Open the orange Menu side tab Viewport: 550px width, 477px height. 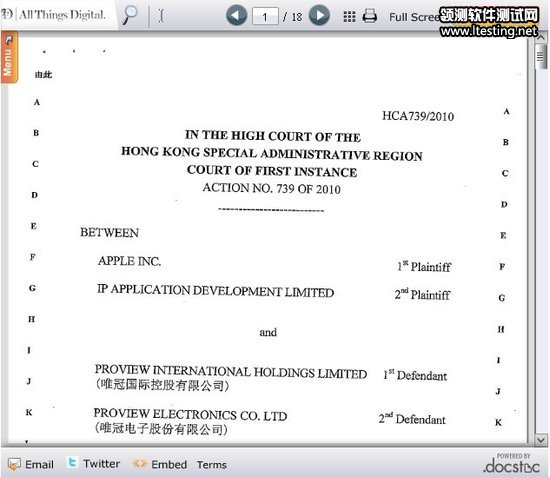click(9, 57)
